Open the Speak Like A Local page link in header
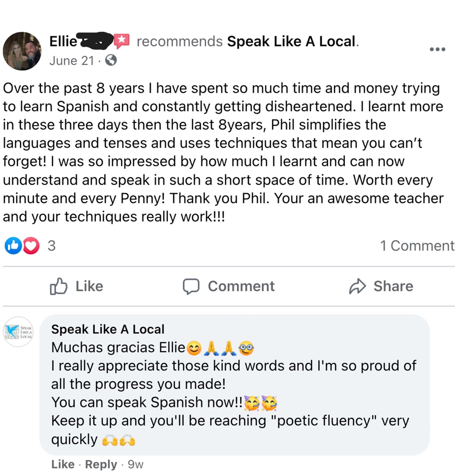The height and width of the screenshot is (476, 455). click(x=291, y=41)
